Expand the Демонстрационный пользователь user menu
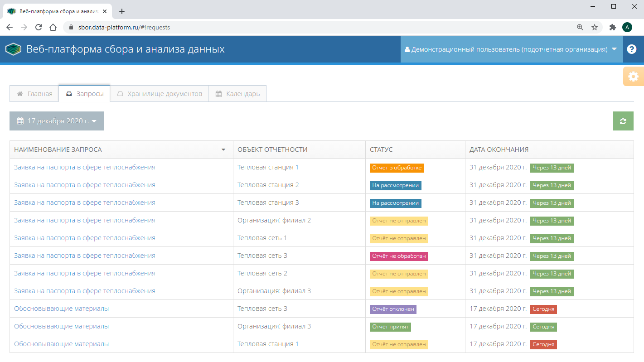This screenshot has width=644, height=362. coord(511,49)
